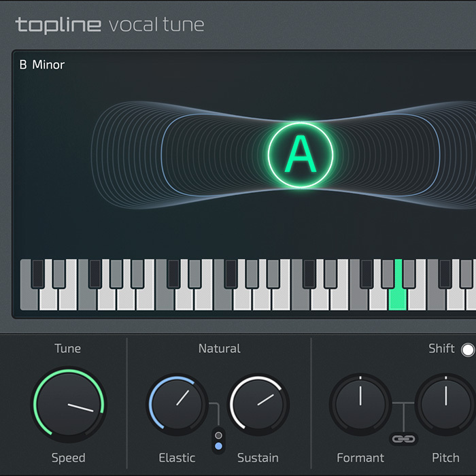Screen dimensions: 476x476
Task: Click the lowest C# black key on keyboard
Action: pyautogui.click(x=38, y=273)
